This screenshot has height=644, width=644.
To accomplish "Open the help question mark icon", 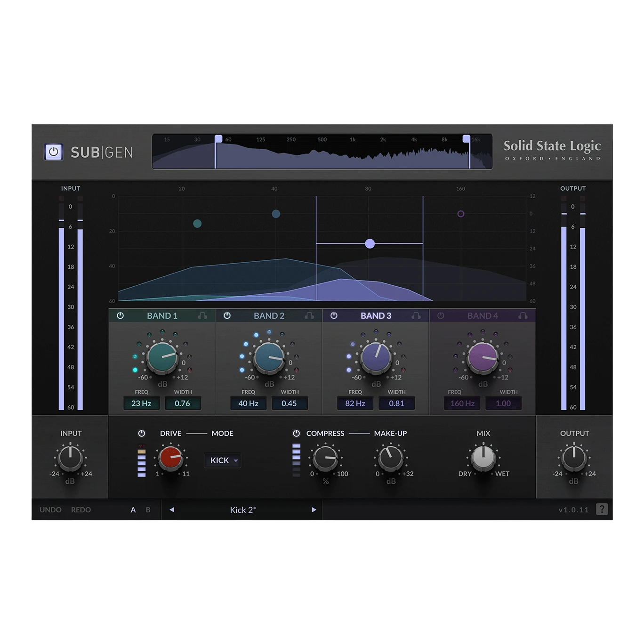I will coord(602,509).
